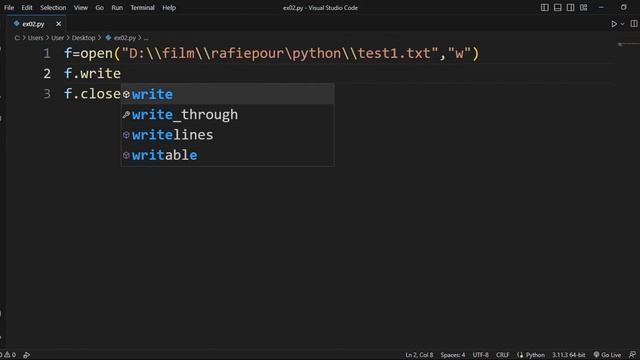Start Go Live server from status bar
640x360 pixels.
click(x=607, y=355)
